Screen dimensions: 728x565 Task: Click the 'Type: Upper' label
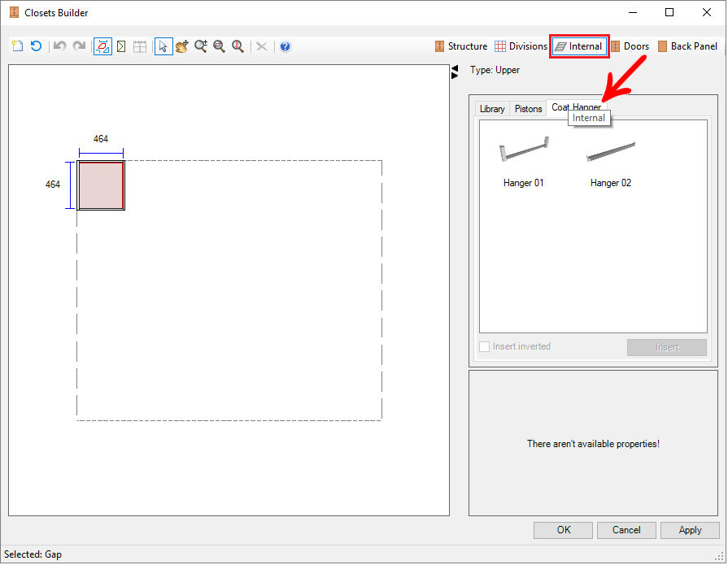pyautogui.click(x=495, y=70)
